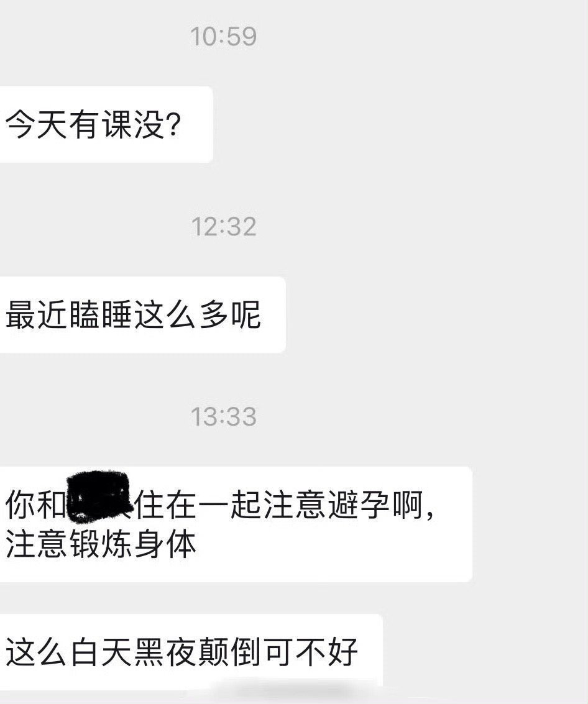
Task: Click the word 今天 in the first bubble
Action: pyautogui.click(x=37, y=124)
